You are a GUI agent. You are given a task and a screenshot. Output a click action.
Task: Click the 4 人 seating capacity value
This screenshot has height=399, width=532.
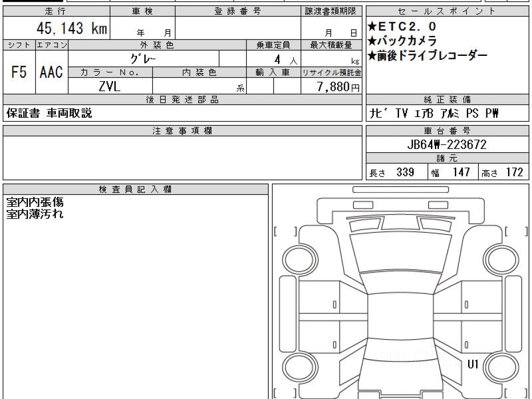click(285, 59)
